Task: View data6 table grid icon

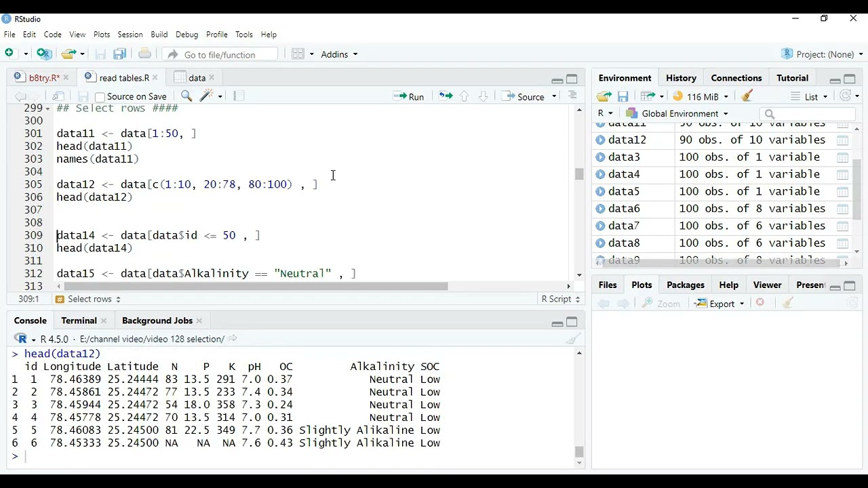Action: click(842, 209)
